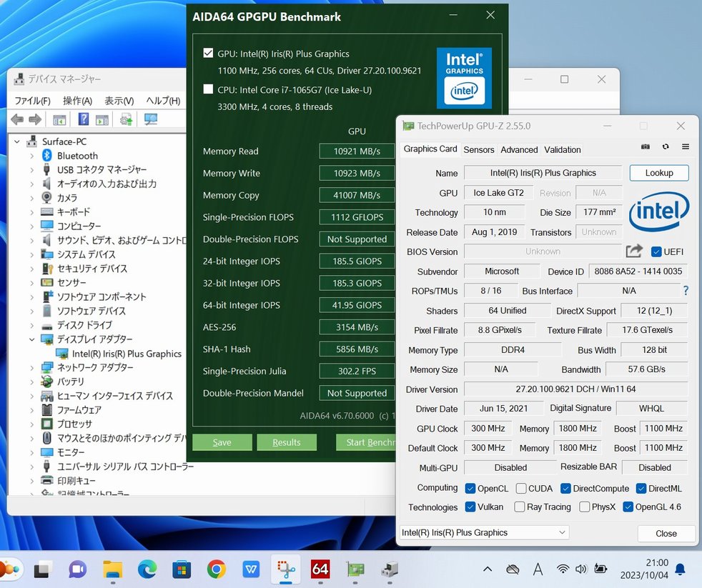
Task: Click the gear with green arrow toolbar icon
Action: tap(127, 119)
